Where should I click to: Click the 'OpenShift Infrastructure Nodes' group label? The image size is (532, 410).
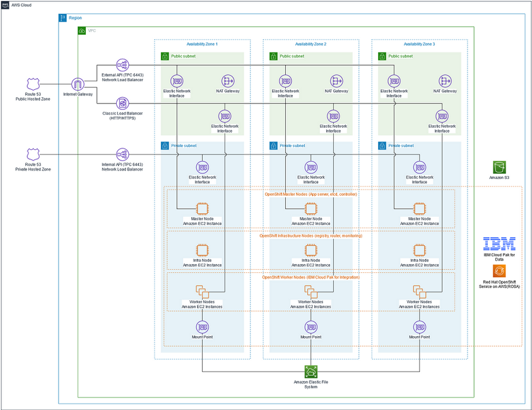(310, 236)
